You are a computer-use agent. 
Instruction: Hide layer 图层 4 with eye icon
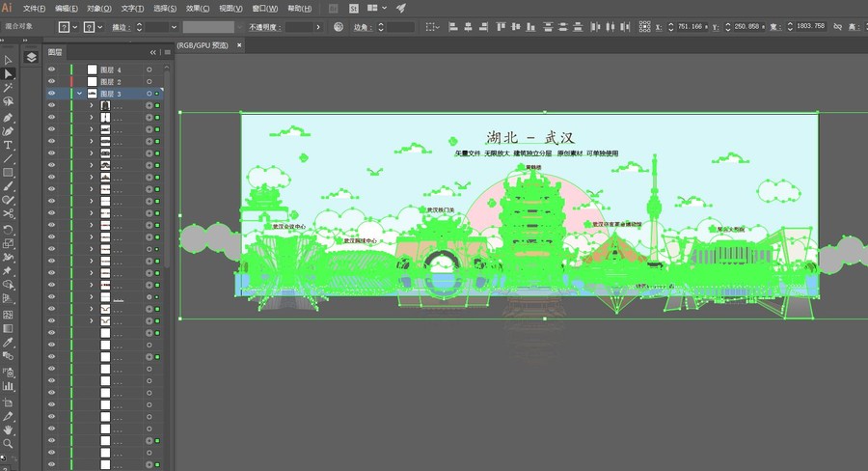point(51,69)
